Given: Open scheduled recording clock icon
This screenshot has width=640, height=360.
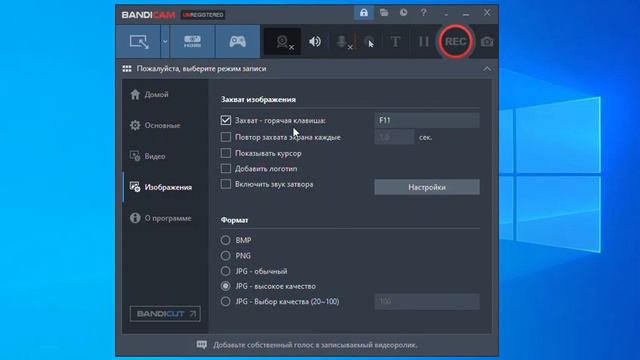Looking at the screenshot, I should tap(404, 13).
